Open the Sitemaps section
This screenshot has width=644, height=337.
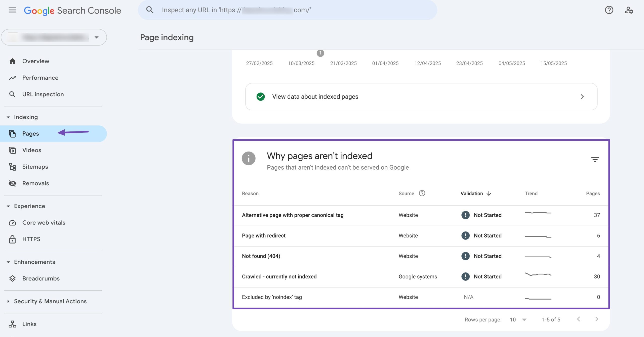pyautogui.click(x=35, y=167)
